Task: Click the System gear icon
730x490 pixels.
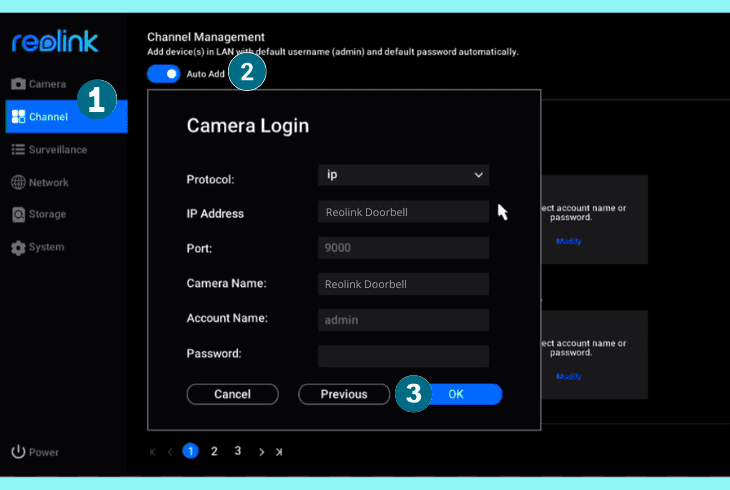Action: tap(18, 247)
